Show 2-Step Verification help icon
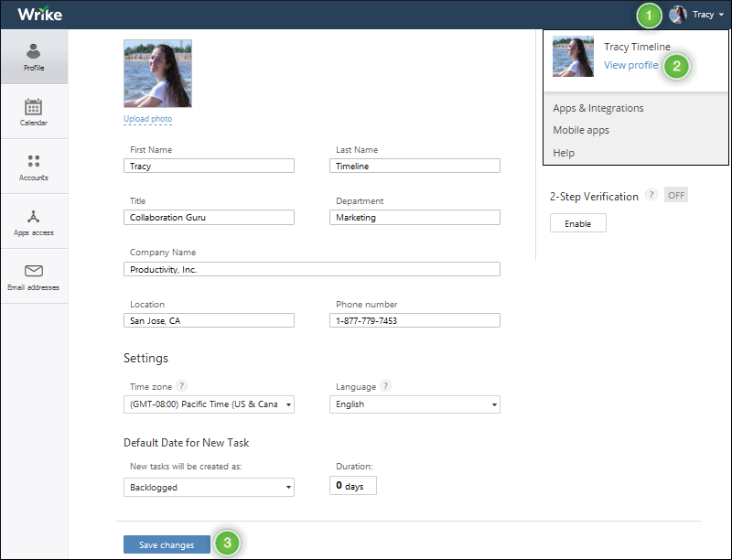This screenshot has width=732, height=560. click(651, 195)
